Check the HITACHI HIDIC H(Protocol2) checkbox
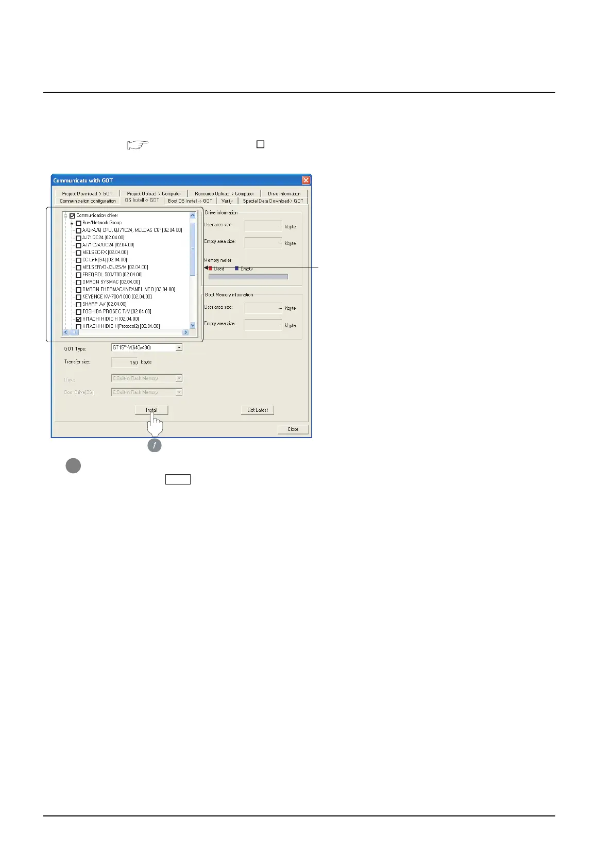The width and height of the screenshot is (613, 868). 79,327
